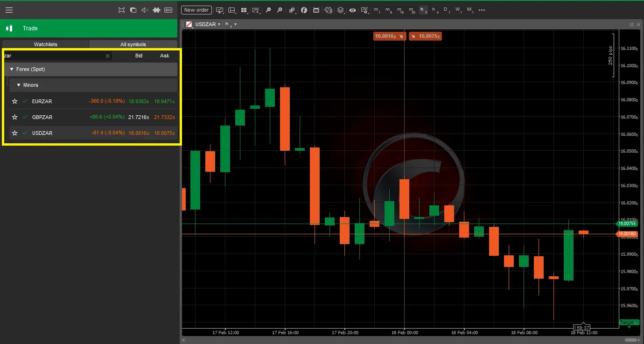Open the chart settings icon
Screen dimensions: 644x344
coord(364,10)
